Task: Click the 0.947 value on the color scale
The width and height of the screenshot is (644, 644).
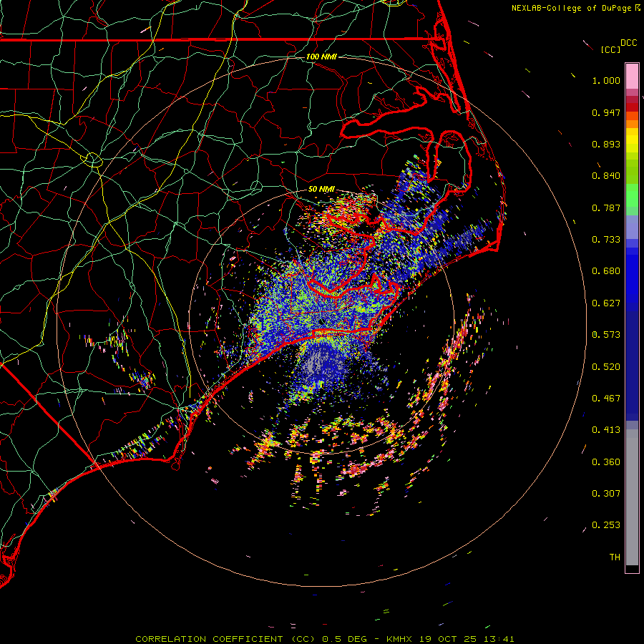Action: (x=606, y=112)
